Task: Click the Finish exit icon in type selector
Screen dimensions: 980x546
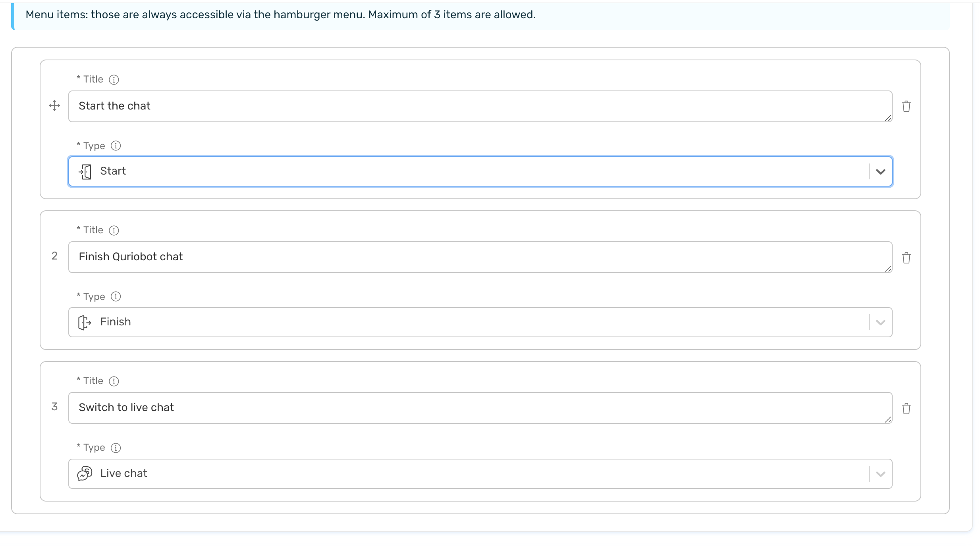Action: [85, 322]
